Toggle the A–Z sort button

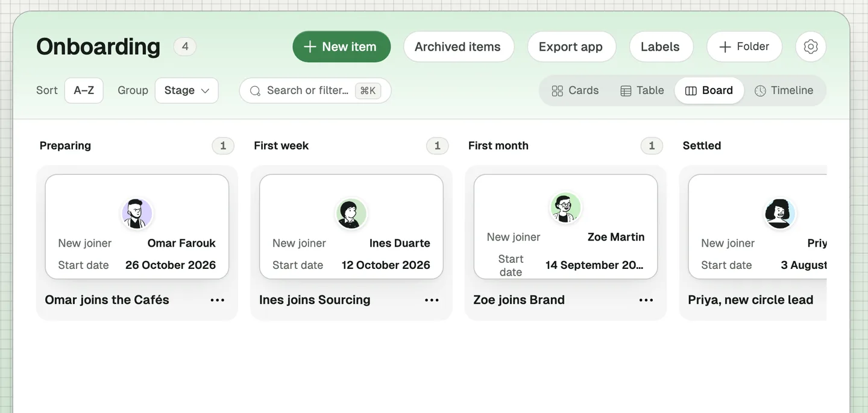pos(84,90)
